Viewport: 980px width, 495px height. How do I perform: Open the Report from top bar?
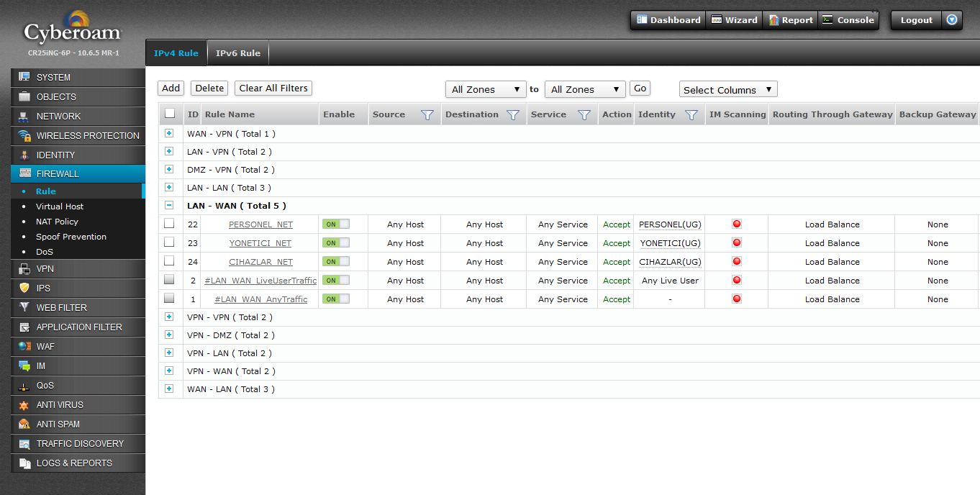pos(790,20)
